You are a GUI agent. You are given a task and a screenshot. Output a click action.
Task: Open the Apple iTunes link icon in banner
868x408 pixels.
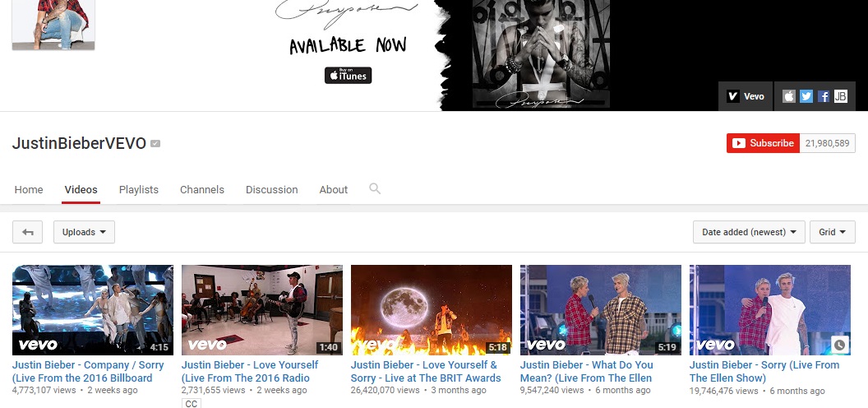[x=789, y=96]
